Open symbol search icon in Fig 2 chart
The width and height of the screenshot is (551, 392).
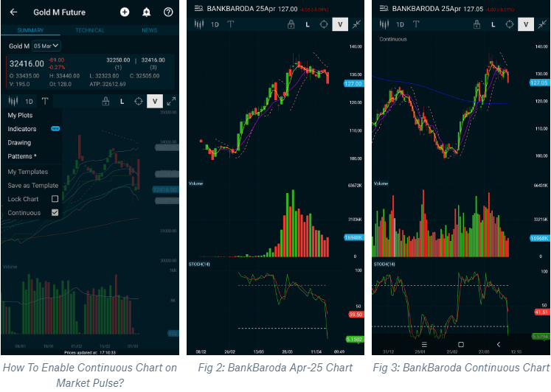(x=198, y=8)
